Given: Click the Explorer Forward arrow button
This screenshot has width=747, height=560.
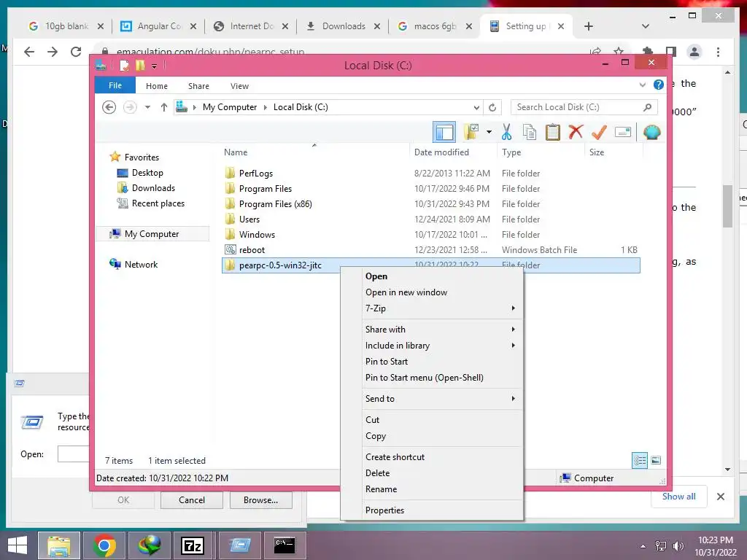Looking at the screenshot, I should pyautogui.click(x=130, y=107).
